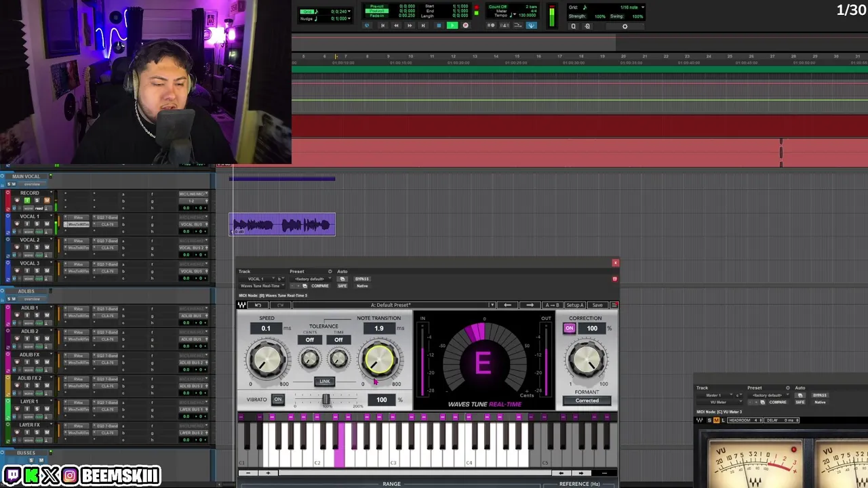This screenshot has height=488, width=868.
Task: Click the metronome click icon
Action: tap(505, 26)
